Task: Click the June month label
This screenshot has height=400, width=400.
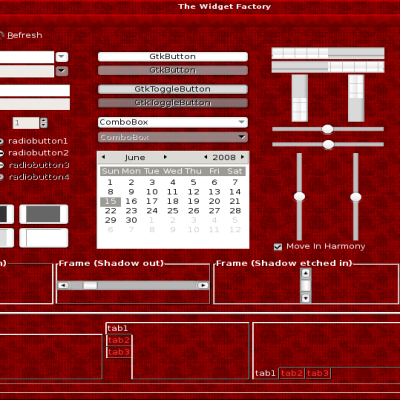Action: [135, 157]
